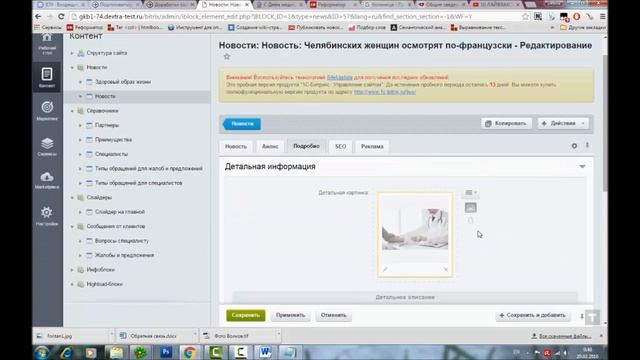This screenshot has height=360, width=640.
Task: Select Слайдер на главной in tree
Action: click(120, 212)
